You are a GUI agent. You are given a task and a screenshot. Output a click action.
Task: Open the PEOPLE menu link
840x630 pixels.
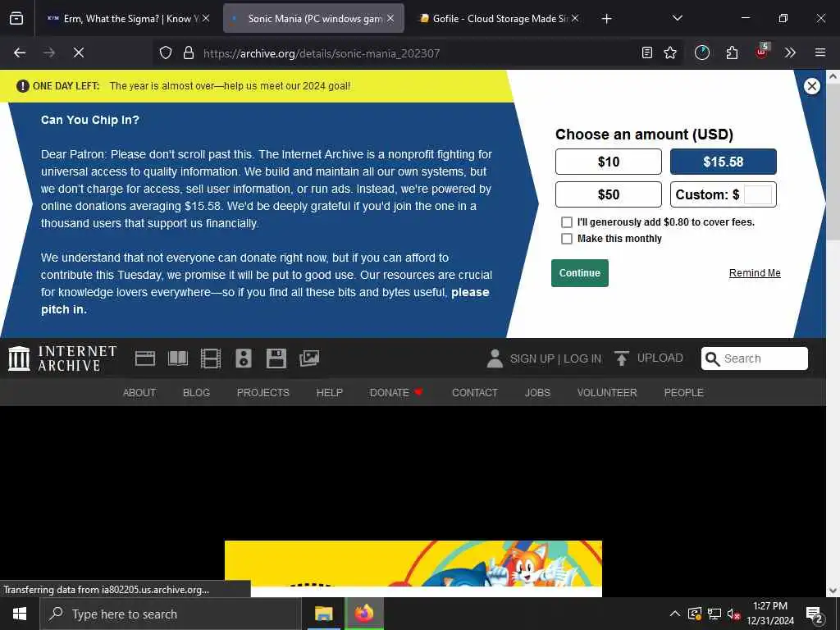pos(683,393)
